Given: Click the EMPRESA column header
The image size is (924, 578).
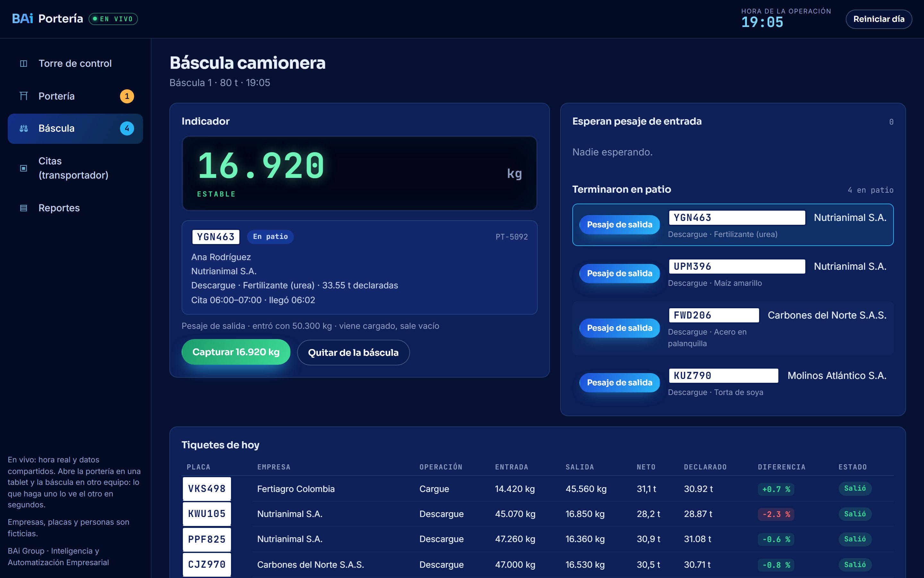Looking at the screenshot, I should (x=274, y=467).
